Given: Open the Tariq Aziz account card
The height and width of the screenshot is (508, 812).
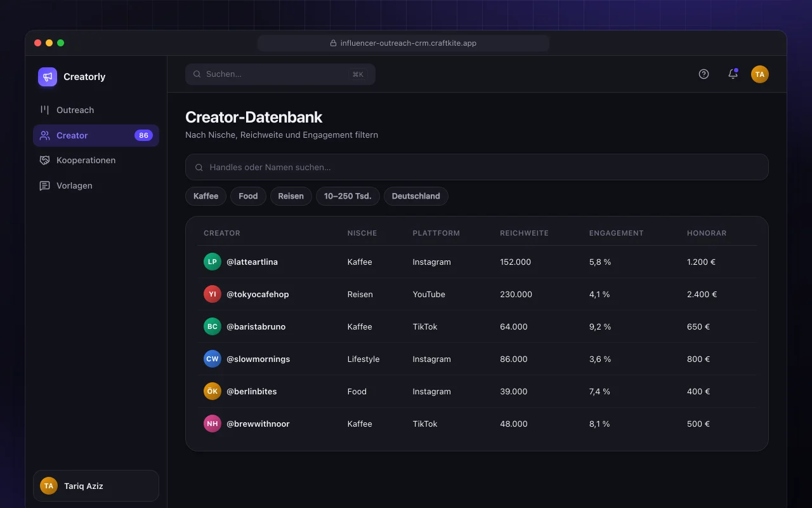Looking at the screenshot, I should pos(96,486).
